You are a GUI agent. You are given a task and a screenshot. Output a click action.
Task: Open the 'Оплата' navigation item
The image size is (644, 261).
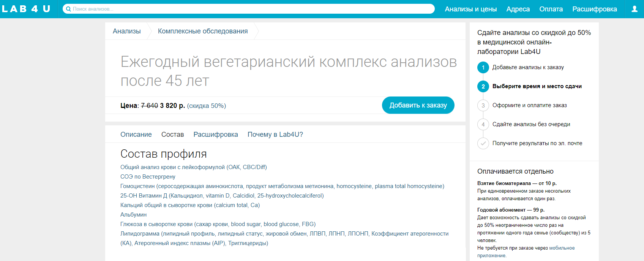551,9
